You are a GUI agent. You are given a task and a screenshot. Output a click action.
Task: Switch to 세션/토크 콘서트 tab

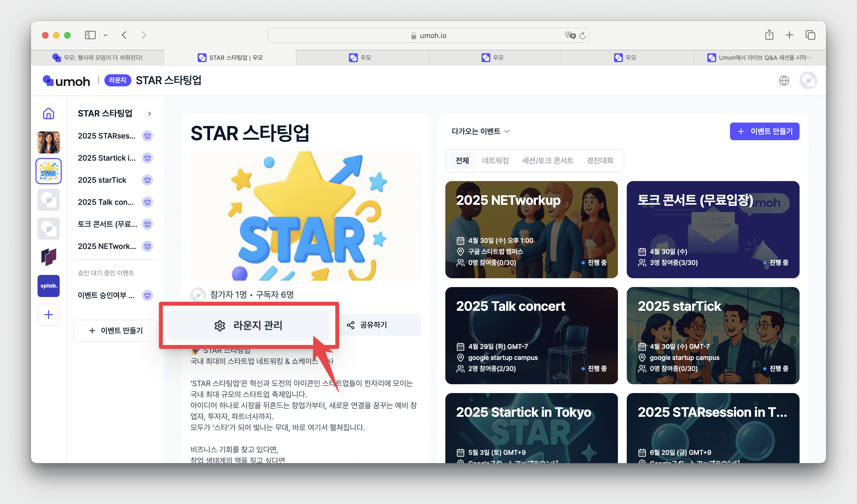pos(547,161)
